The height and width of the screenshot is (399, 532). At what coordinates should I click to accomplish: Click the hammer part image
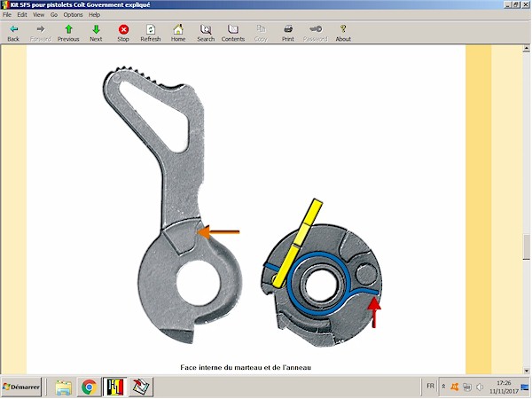pos(172,205)
